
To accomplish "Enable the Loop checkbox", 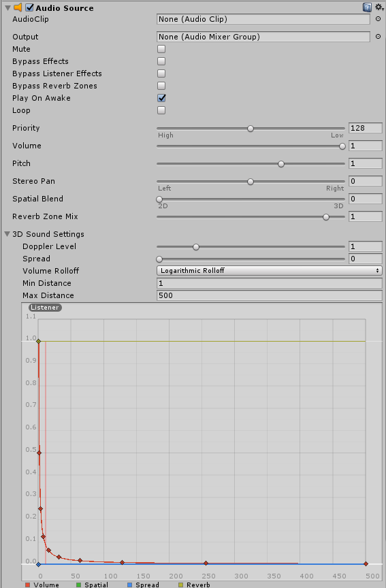I will point(161,110).
